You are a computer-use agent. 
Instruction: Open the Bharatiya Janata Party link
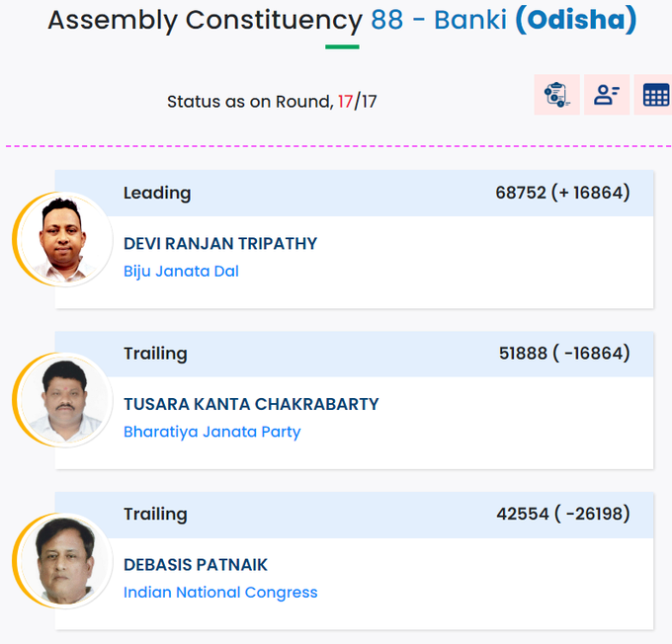point(211,432)
